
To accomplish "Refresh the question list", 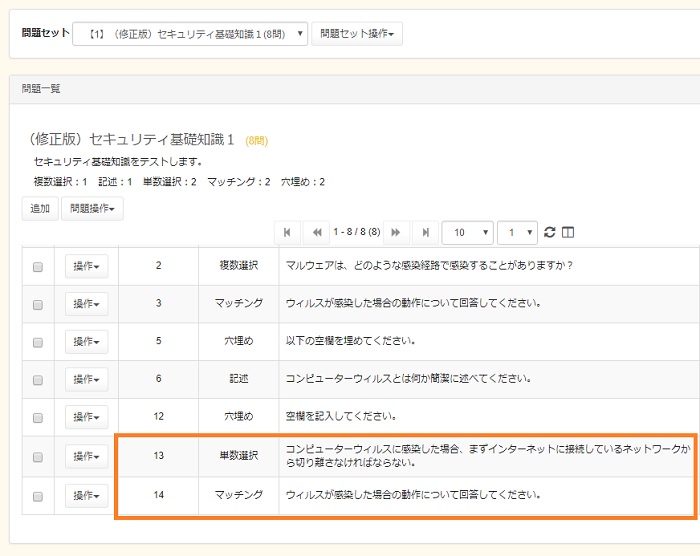I will pos(549,232).
